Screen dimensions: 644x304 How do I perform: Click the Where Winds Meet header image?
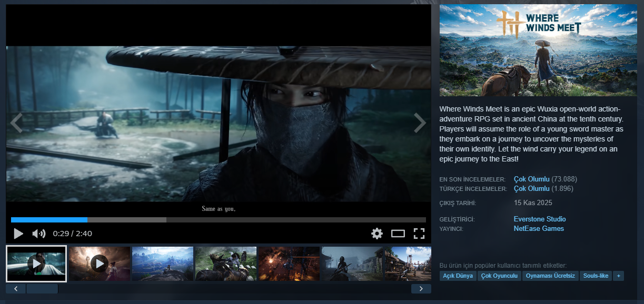coord(538,50)
